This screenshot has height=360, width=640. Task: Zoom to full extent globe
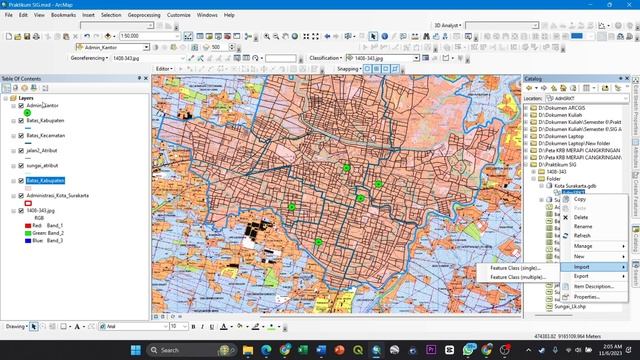(295, 36)
